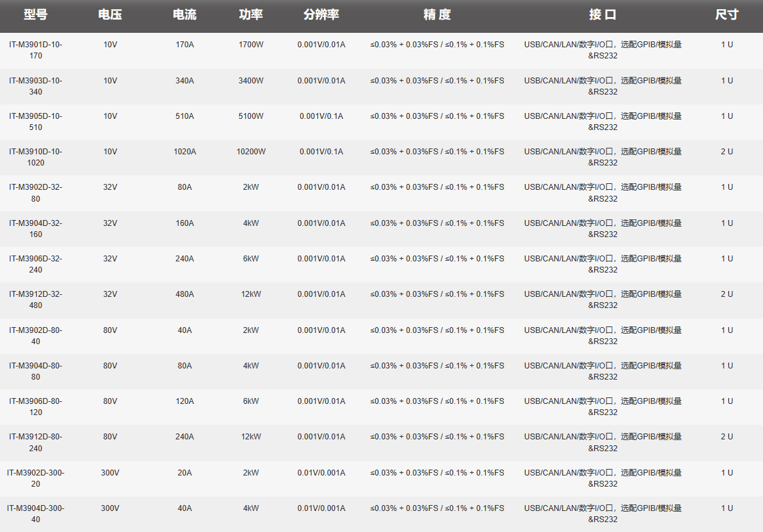The image size is (763, 532).
Task: Click 12kW power of IT-M3912D-32-480
Action: point(250,294)
